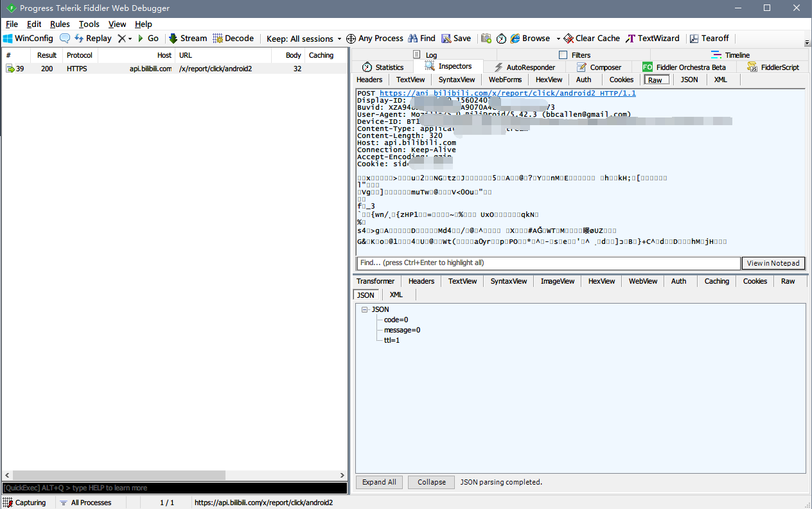Viewport: 812px width, 509px height.
Task: Click the View in Notepad button
Action: point(773,263)
